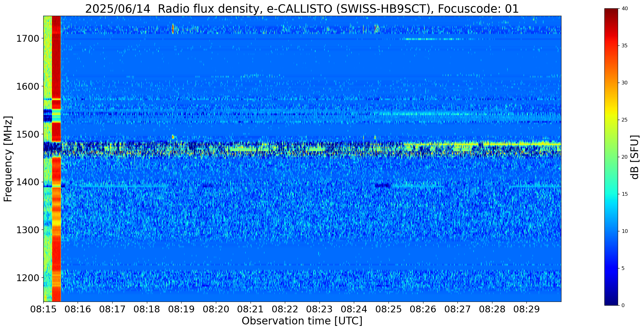Click the colorbar 15 tick label
Image resolution: width=644 pixels, height=330 pixels.
coord(625,194)
